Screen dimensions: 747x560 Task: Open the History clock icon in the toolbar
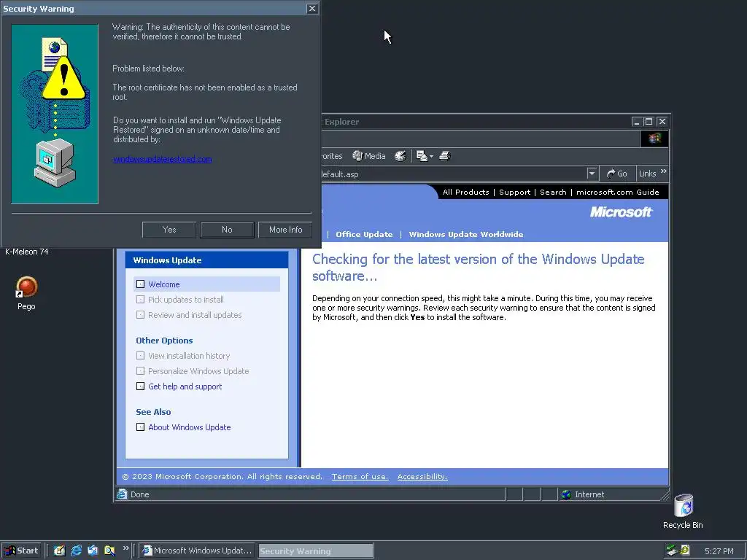[x=400, y=156]
